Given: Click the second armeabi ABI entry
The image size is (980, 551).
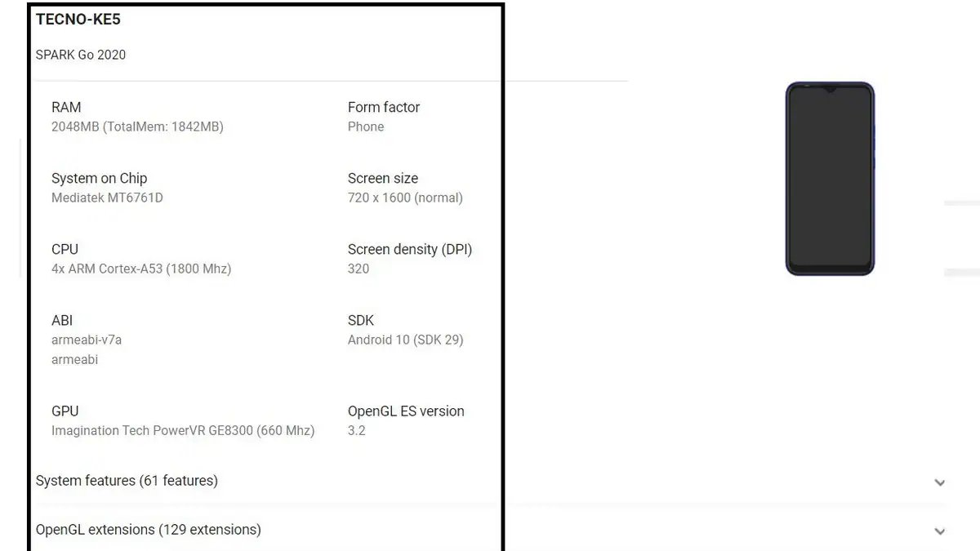Looking at the screenshot, I should (74, 359).
